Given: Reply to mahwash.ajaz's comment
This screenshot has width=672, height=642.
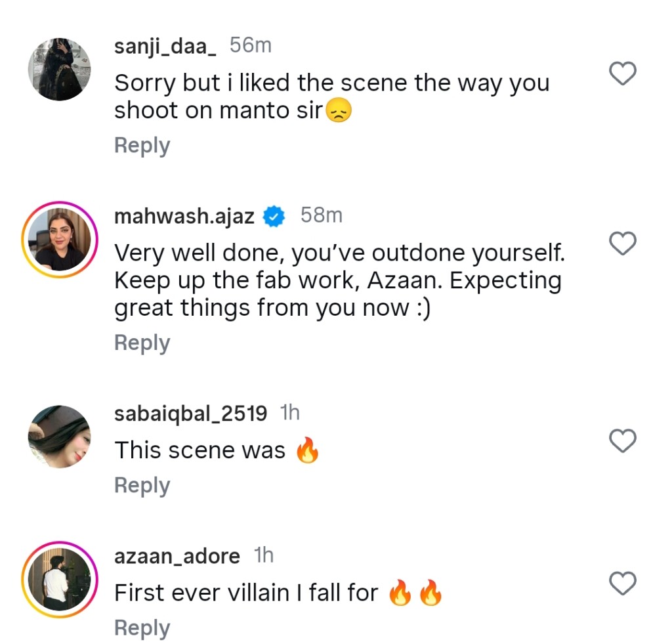Looking at the screenshot, I should (x=142, y=343).
